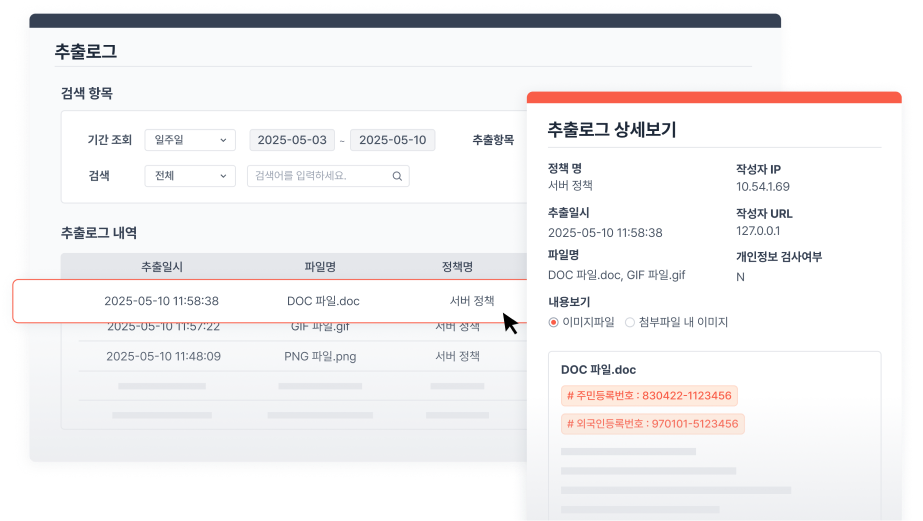Open the 일주일 period dropdown
The image size is (923, 521).
190,140
